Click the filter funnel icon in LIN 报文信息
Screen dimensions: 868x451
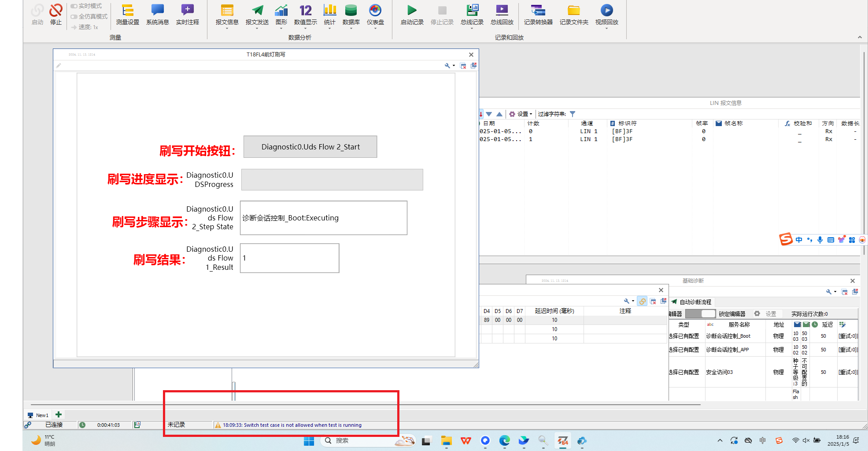tap(573, 114)
